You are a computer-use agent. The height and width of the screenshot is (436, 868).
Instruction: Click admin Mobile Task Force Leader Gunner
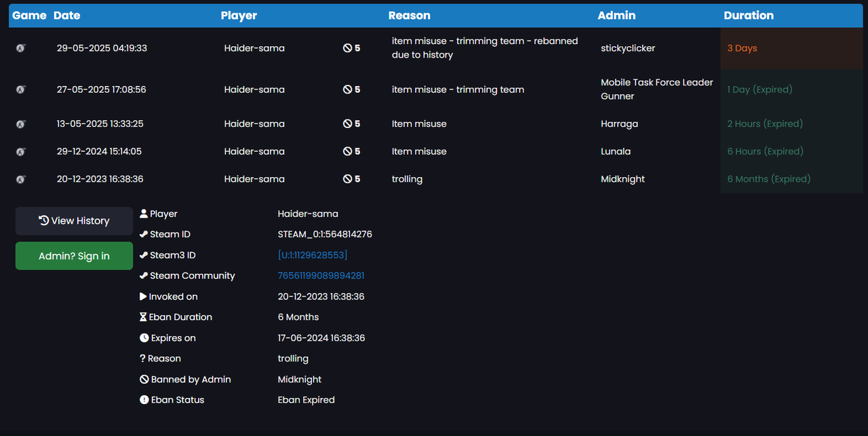coord(657,90)
